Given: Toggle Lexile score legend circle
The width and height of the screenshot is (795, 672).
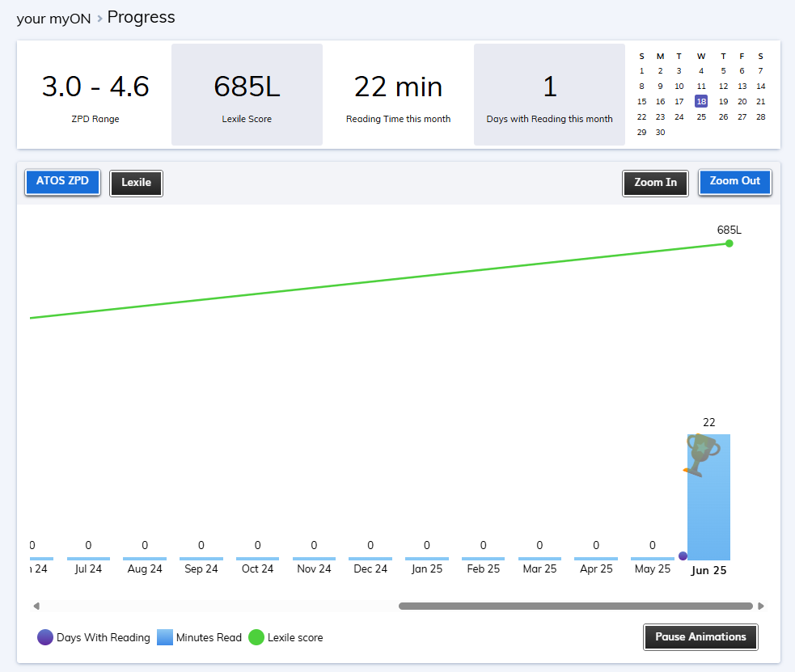Looking at the screenshot, I should click(256, 637).
